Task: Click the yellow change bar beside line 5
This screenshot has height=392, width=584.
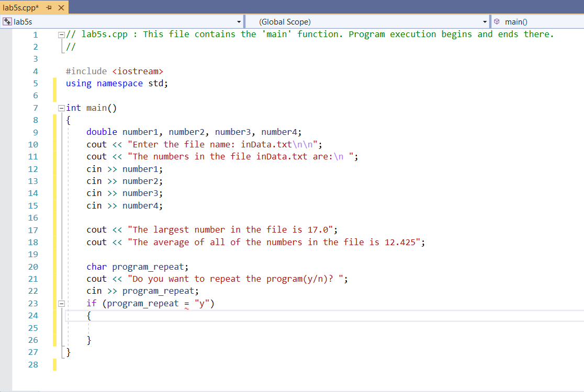Action: pos(55,83)
